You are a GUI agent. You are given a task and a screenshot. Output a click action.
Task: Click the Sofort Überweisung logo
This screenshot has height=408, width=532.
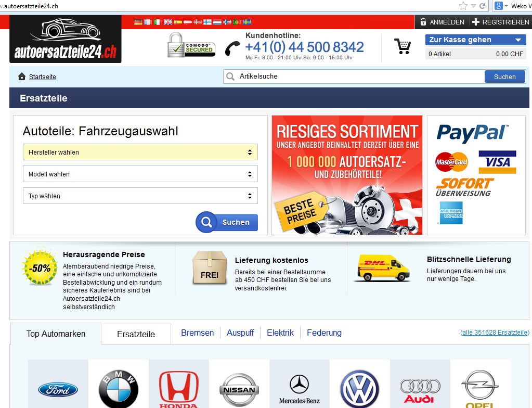tap(464, 187)
